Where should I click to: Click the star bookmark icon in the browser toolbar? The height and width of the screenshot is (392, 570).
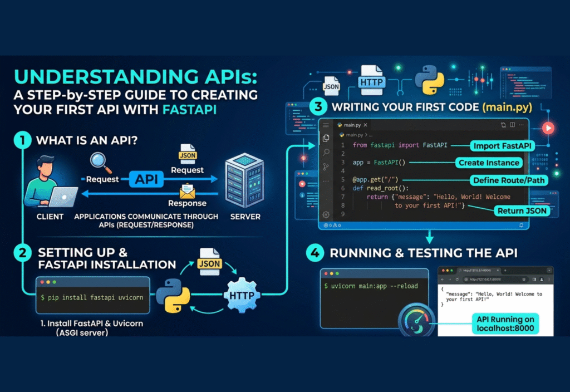click(524, 280)
